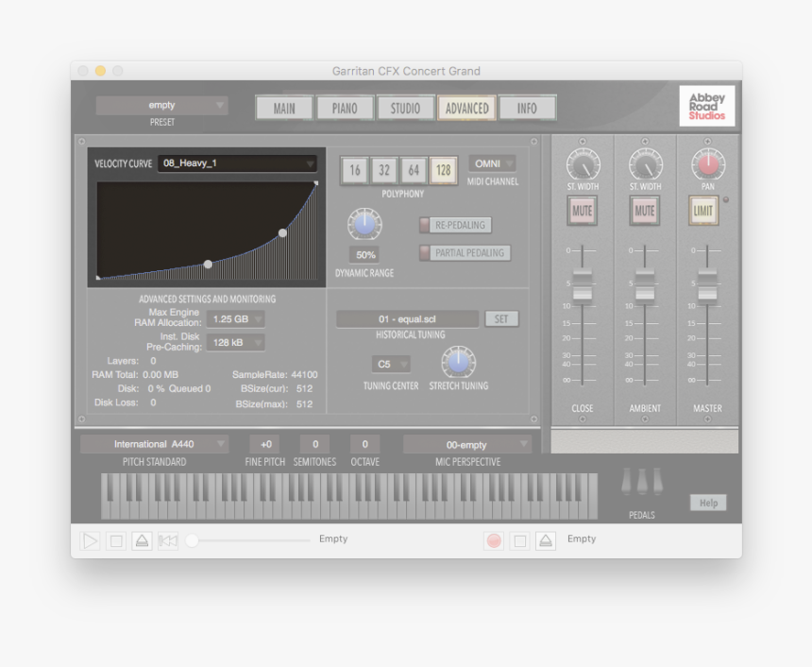Click the SET button for Historical Tuning

[501, 318]
